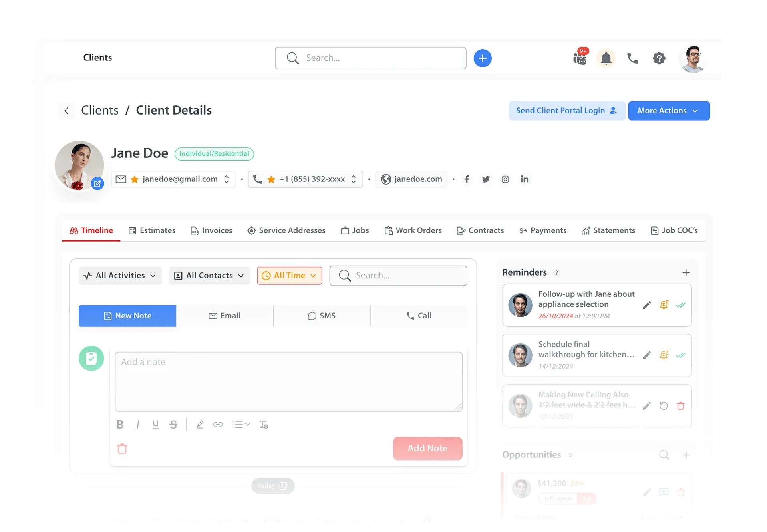This screenshot has height=532, width=767.
Task: Click the phone icon in header
Action: tap(632, 58)
